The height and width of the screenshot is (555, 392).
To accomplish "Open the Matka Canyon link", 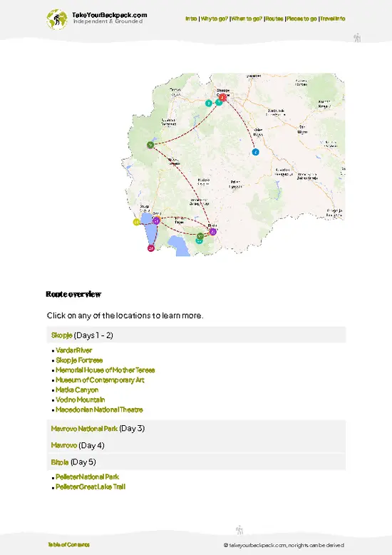I will tap(77, 390).
